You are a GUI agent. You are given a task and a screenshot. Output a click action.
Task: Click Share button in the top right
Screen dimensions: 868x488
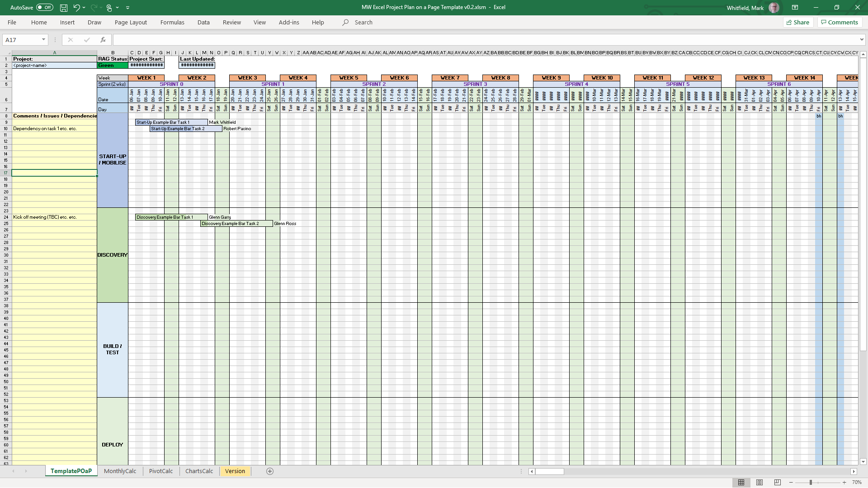(797, 22)
